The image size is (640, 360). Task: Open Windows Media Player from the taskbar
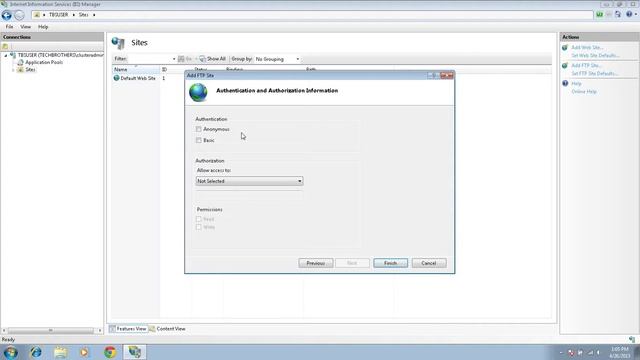coord(84,352)
